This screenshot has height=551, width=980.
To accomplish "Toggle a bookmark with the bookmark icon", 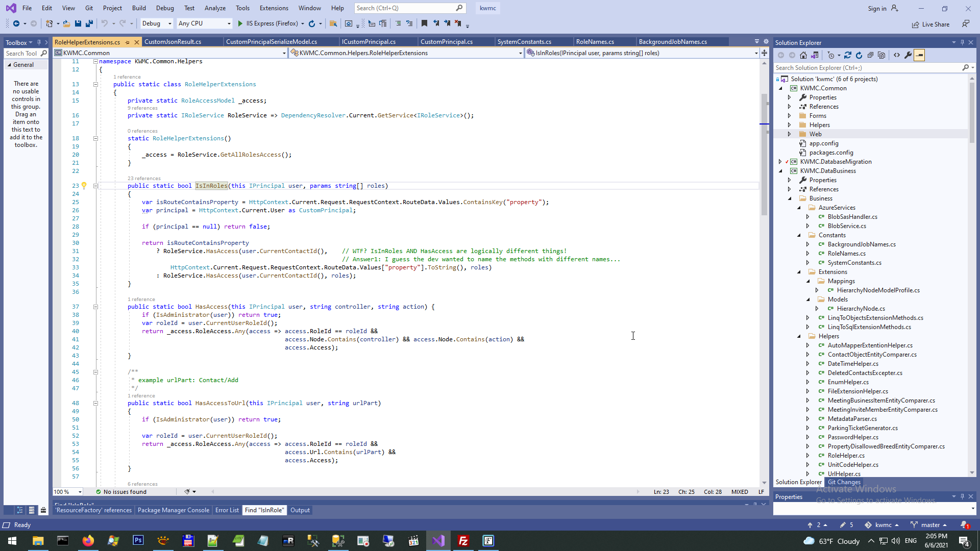I will coord(424,23).
